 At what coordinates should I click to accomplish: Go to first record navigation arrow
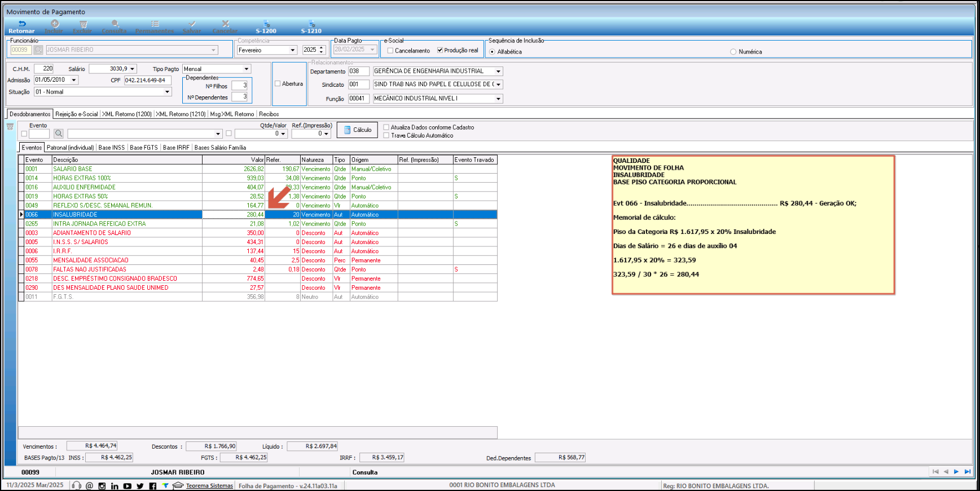935,472
